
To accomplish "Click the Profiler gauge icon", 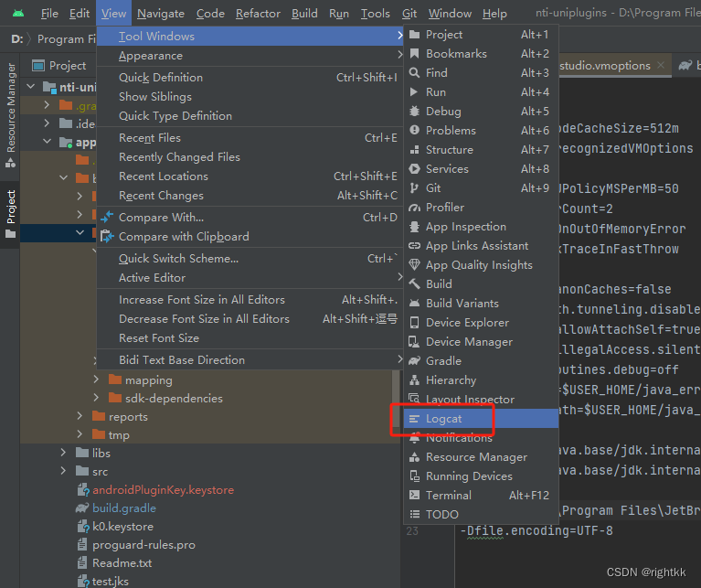I will (414, 208).
